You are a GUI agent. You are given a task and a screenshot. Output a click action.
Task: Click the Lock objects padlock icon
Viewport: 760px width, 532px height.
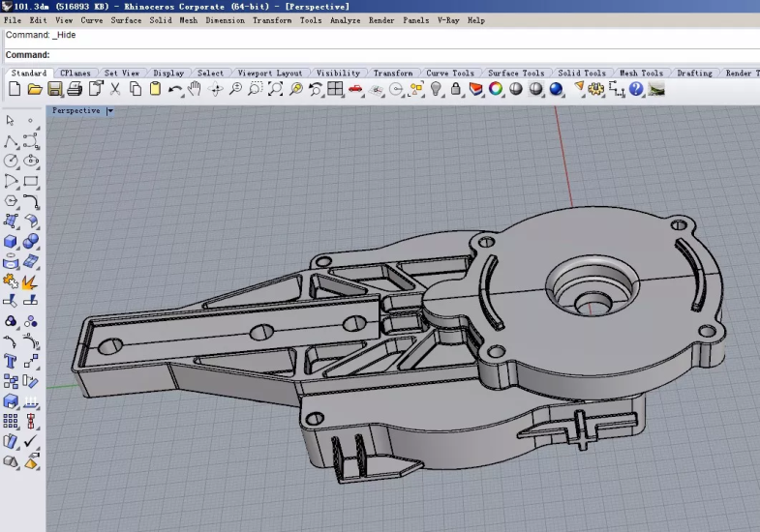pyautogui.click(x=456, y=89)
